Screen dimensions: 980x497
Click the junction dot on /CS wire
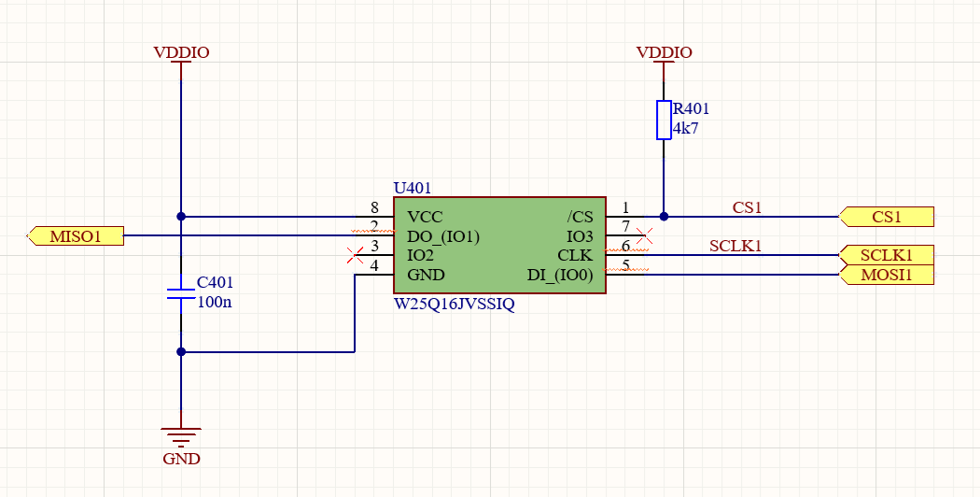[664, 217]
